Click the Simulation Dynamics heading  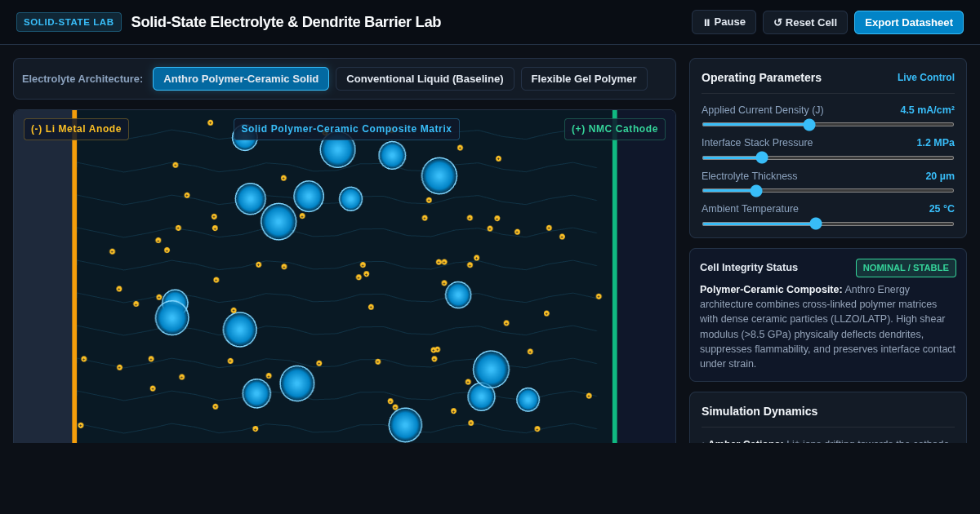[x=759, y=411]
